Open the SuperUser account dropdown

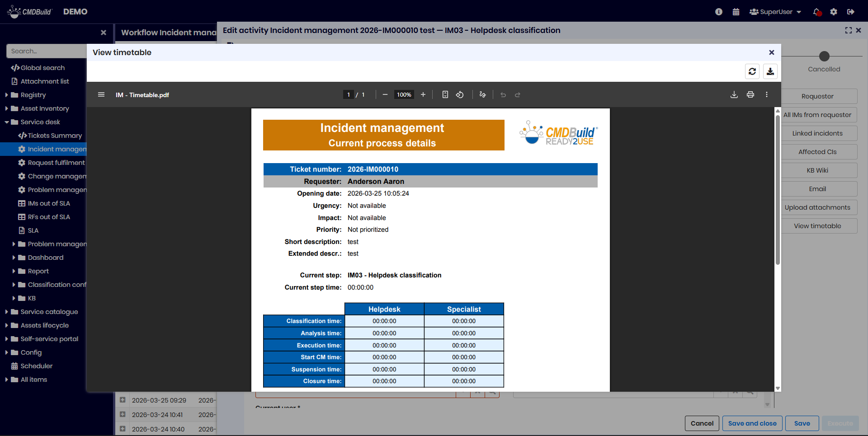[775, 12]
